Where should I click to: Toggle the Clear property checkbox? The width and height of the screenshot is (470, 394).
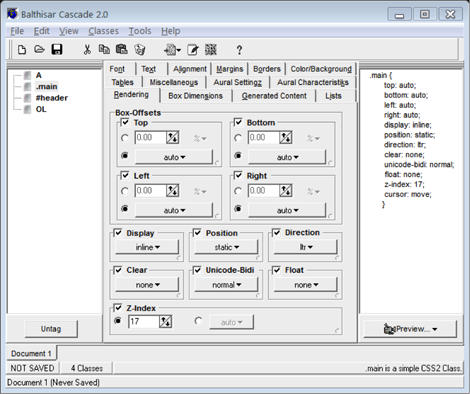tap(118, 270)
